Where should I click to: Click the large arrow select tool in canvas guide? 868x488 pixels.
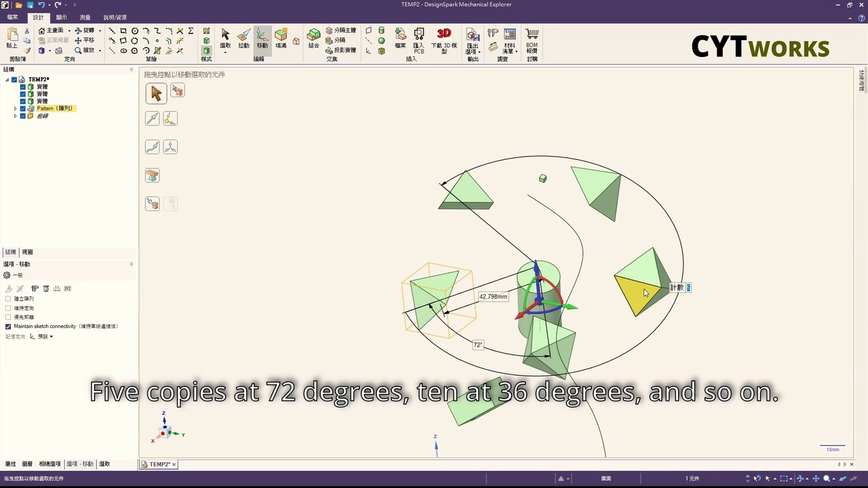tap(156, 94)
